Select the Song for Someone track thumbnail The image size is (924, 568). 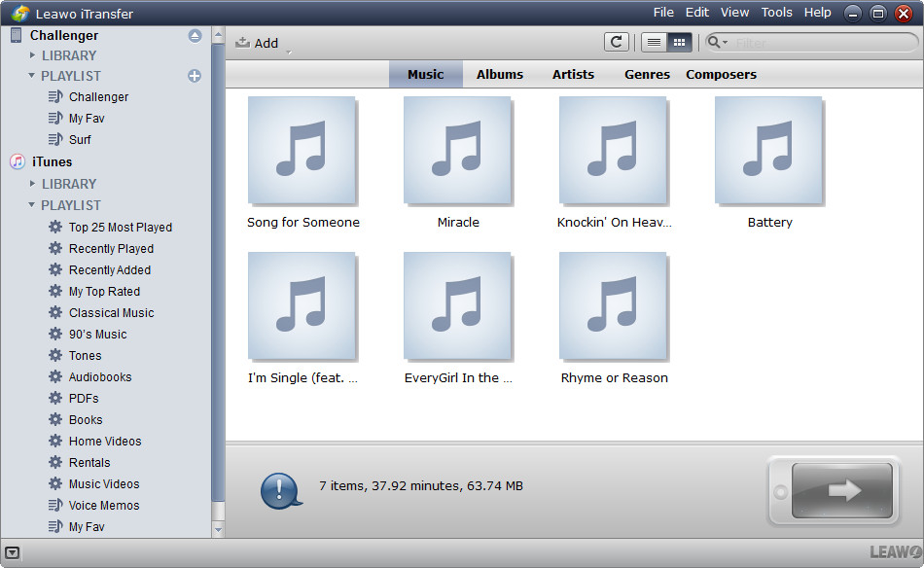(302, 151)
